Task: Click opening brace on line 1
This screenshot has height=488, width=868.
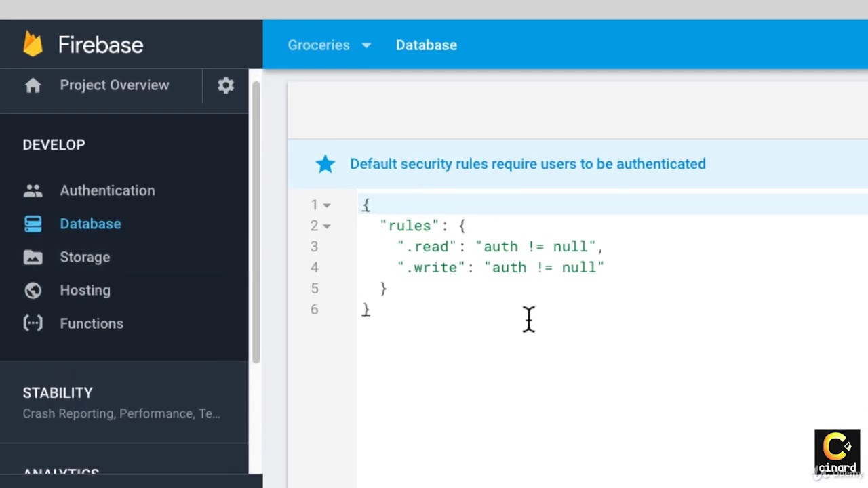Action: 366,205
